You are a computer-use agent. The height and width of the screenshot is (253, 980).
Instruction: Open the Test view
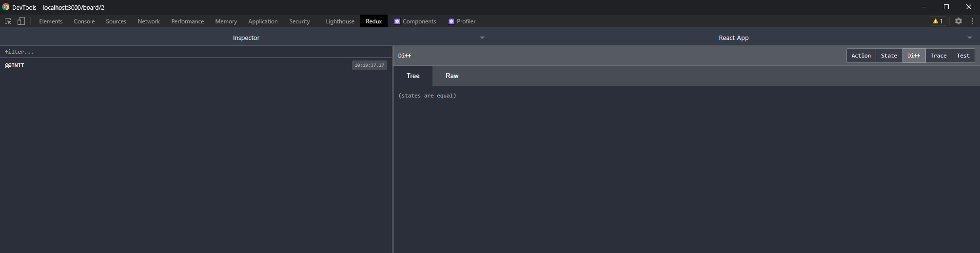click(x=963, y=56)
